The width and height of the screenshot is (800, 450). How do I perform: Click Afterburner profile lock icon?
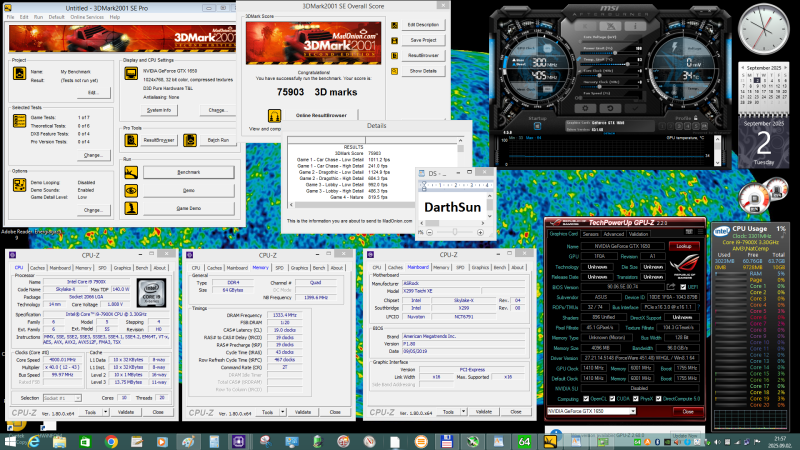[x=695, y=118]
